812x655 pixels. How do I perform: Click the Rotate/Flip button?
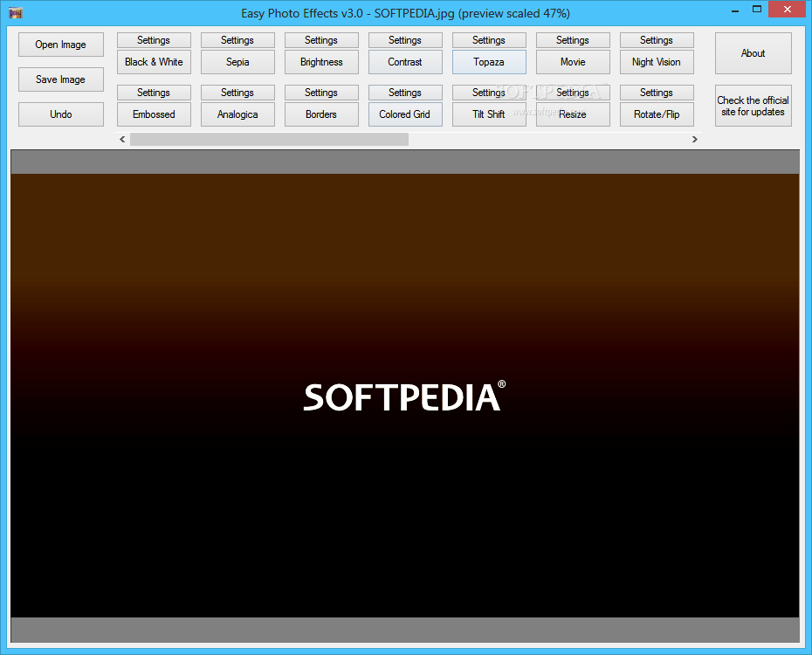657,114
